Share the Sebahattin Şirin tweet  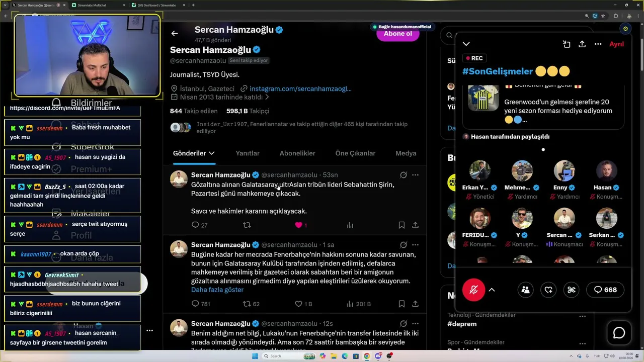point(416,225)
